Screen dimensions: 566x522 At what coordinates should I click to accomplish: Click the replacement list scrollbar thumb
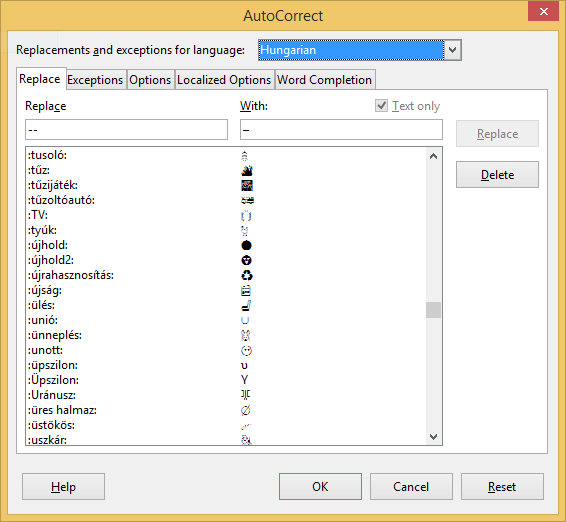coord(434,310)
